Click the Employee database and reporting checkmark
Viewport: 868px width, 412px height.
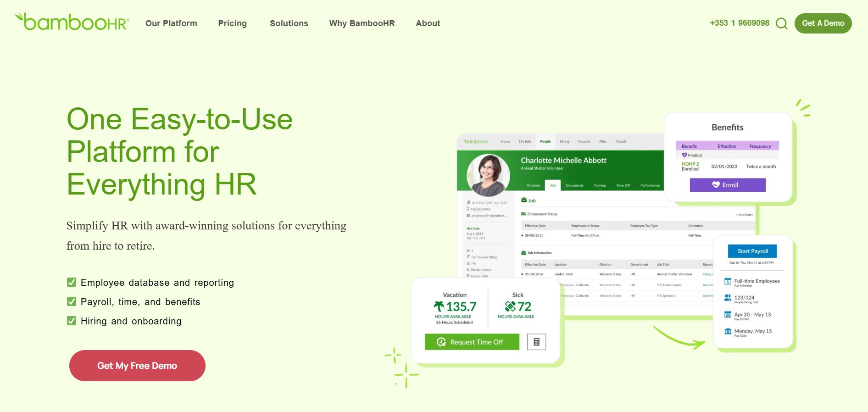coord(72,282)
